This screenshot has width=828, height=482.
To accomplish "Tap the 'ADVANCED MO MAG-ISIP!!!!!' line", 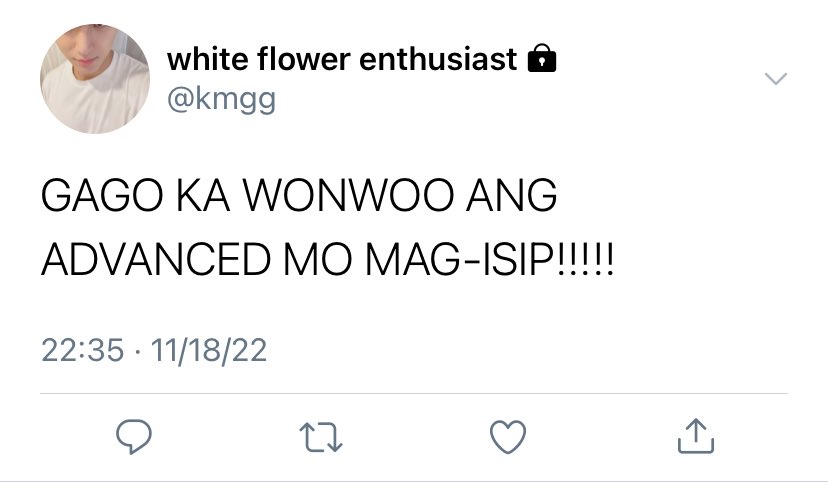I will pos(327,260).
